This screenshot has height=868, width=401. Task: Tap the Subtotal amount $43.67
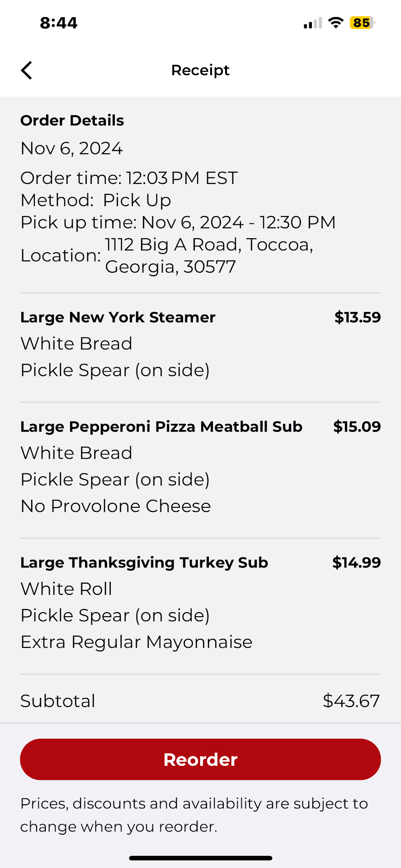[x=351, y=701]
